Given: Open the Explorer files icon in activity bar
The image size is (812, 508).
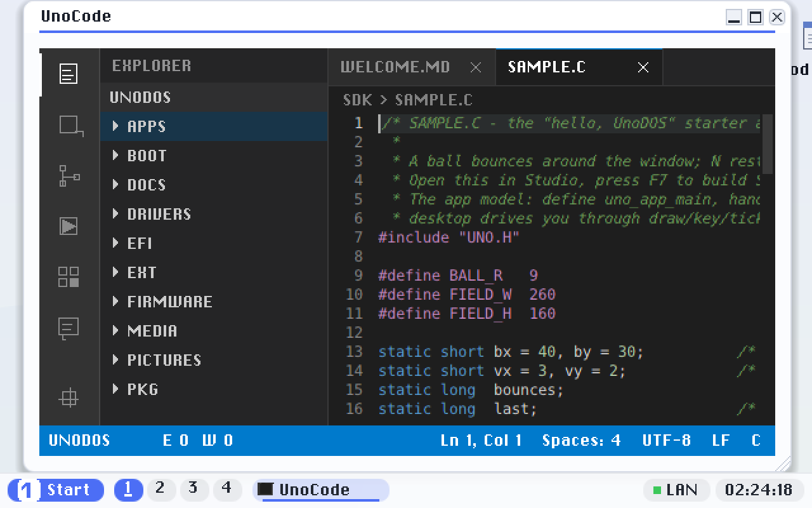Looking at the screenshot, I should point(69,74).
